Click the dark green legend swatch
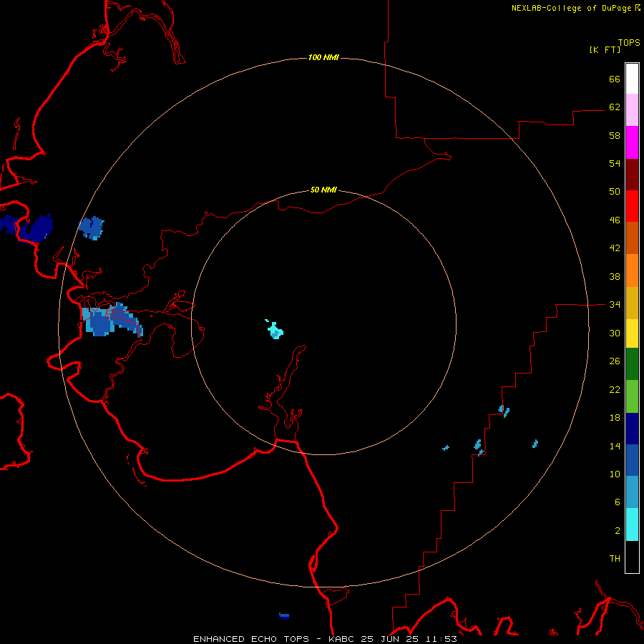This screenshot has height=644, width=644. point(632,364)
